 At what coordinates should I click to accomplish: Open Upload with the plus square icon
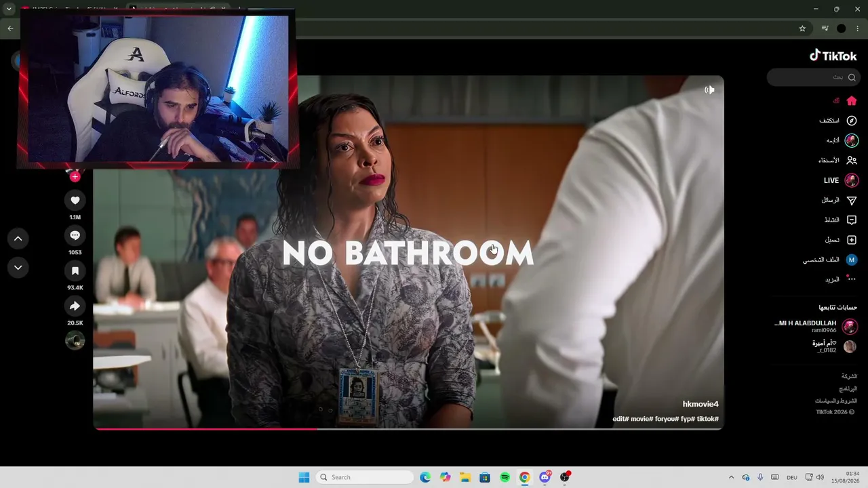pos(852,240)
